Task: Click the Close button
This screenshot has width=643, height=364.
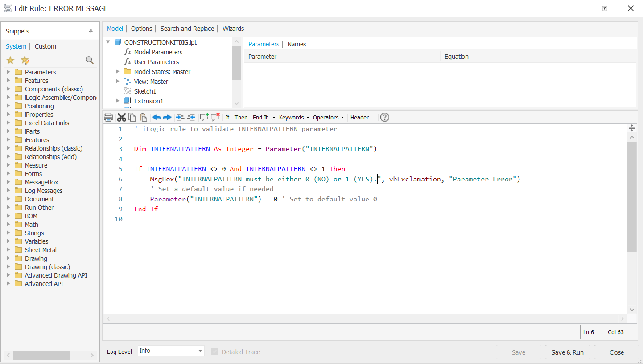Action: 616,352
